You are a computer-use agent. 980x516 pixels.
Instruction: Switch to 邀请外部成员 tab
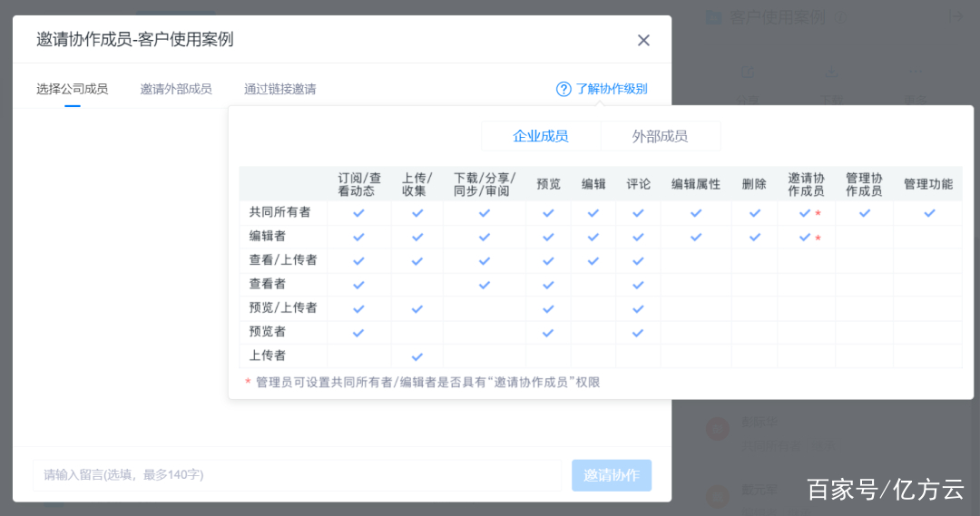click(176, 90)
